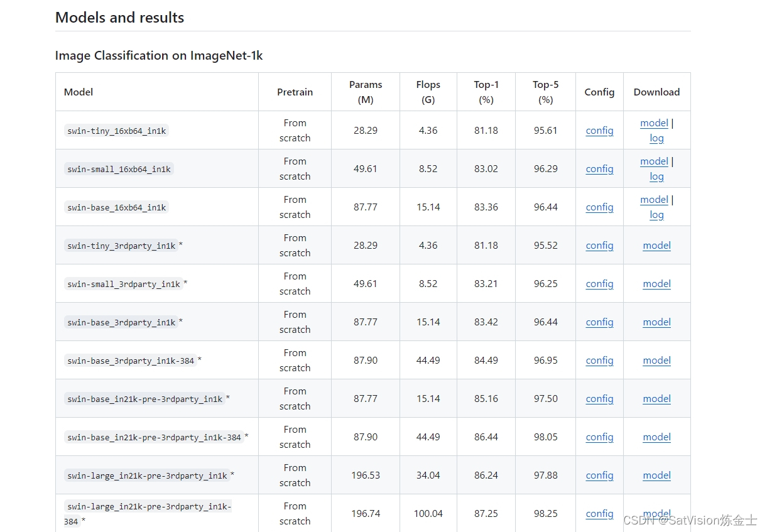Click the Top-5 (%) column header
The image size is (767, 532).
[x=545, y=92]
